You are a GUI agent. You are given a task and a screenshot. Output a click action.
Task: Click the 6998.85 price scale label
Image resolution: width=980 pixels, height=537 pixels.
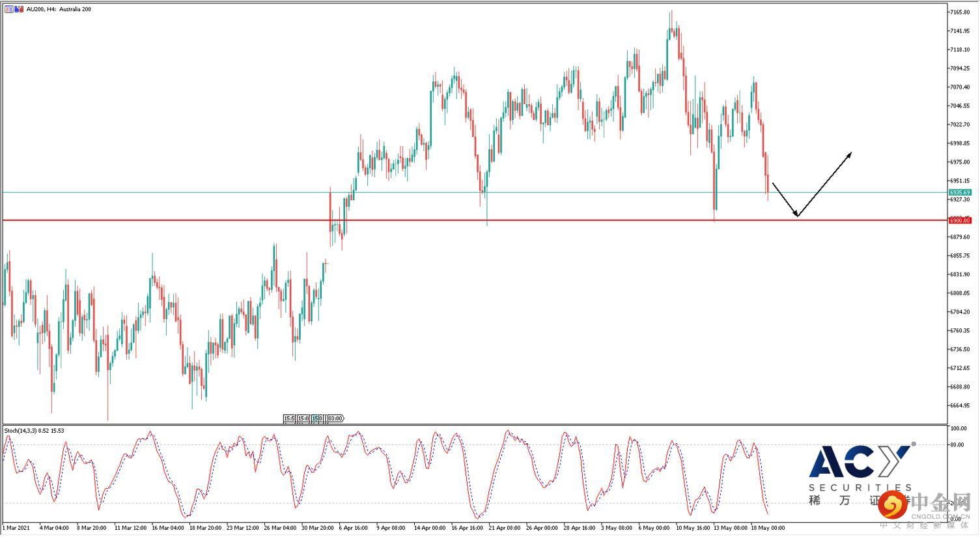960,143
